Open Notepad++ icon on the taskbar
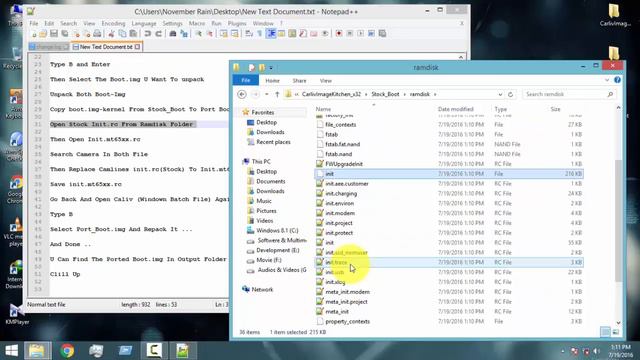The height and width of the screenshot is (360, 640). (x=182, y=351)
